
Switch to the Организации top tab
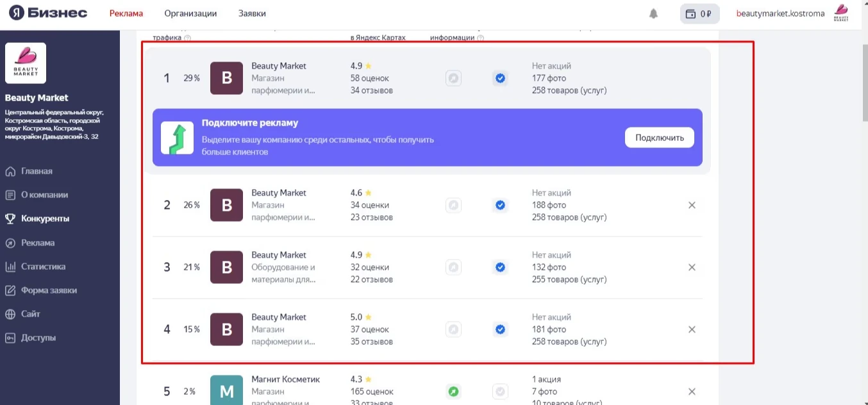point(190,13)
